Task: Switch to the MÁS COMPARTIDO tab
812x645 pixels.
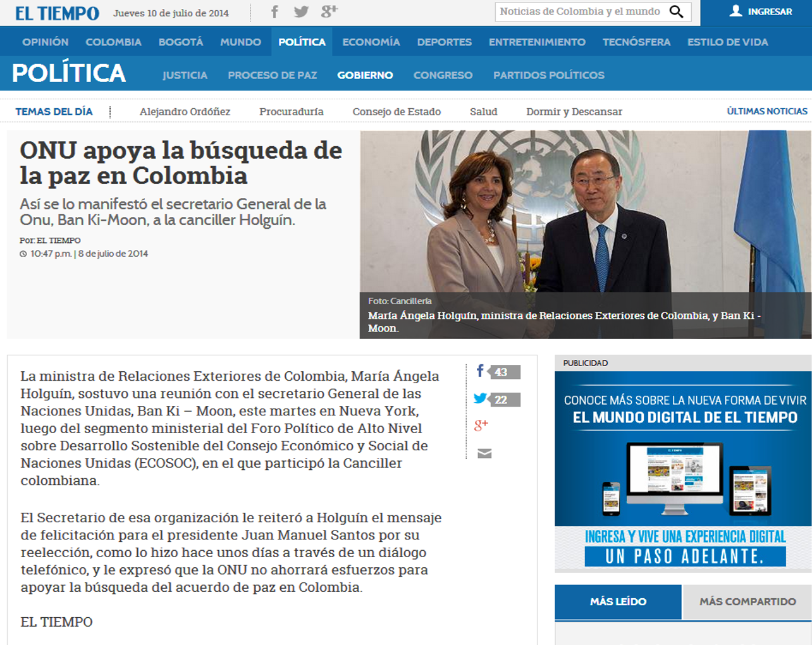Action: tap(747, 601)
